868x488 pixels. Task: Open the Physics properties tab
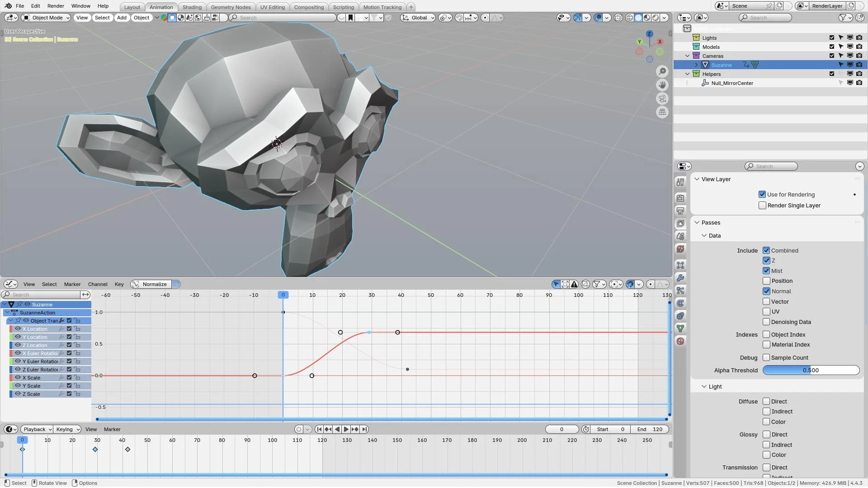[680, 303]
